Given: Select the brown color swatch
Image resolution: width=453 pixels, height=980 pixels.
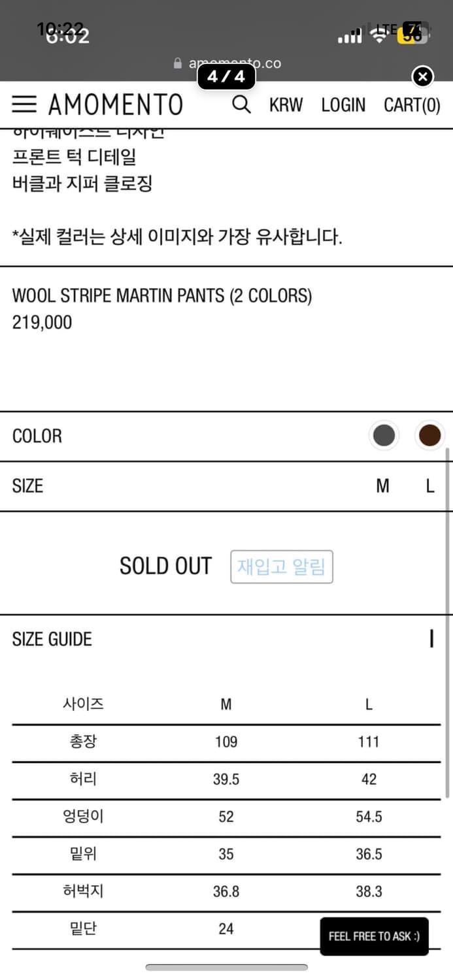Looking at the screenshot, I should (429, 436).
